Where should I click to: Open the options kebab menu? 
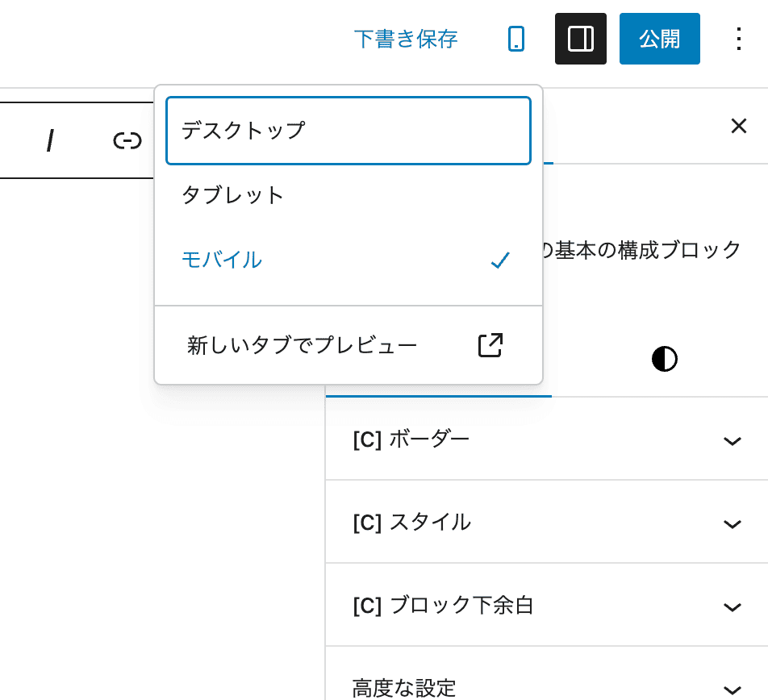pos(739,38)
